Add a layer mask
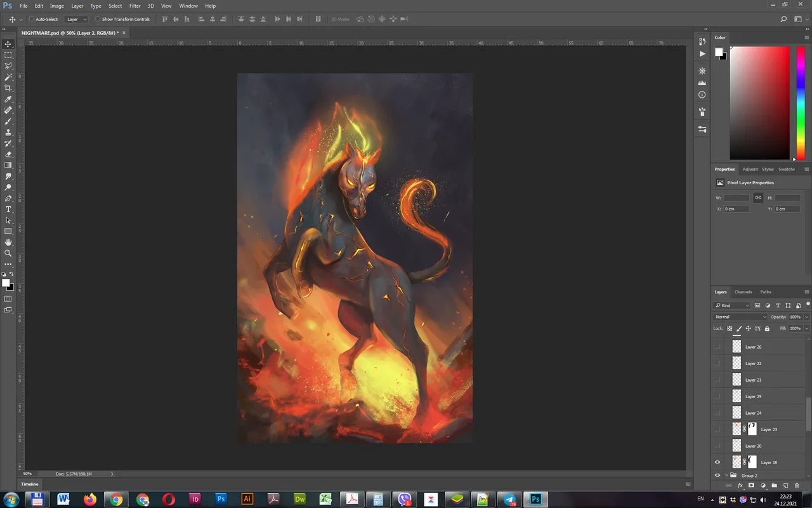 [x=752, y=486]
